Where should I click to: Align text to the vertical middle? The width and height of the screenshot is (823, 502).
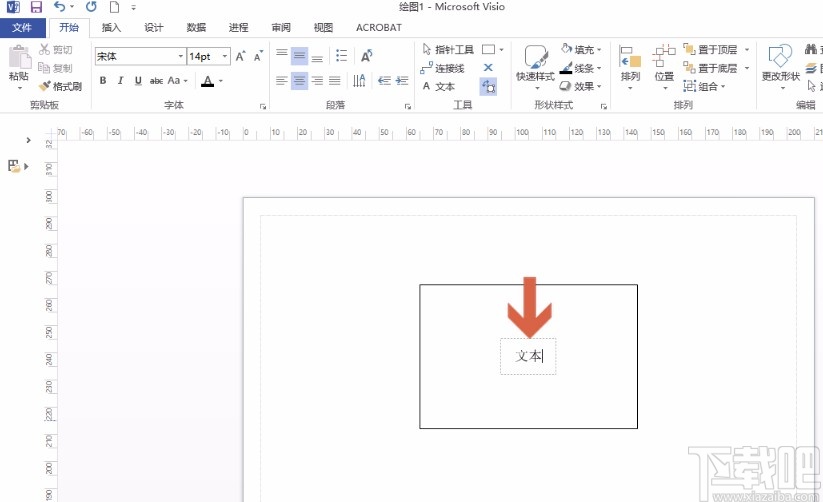click(x=300, y=56)
